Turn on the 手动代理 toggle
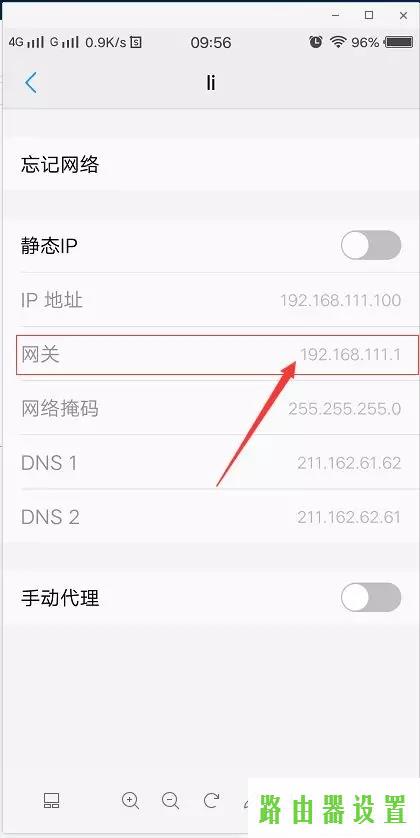 pos(371,597)
